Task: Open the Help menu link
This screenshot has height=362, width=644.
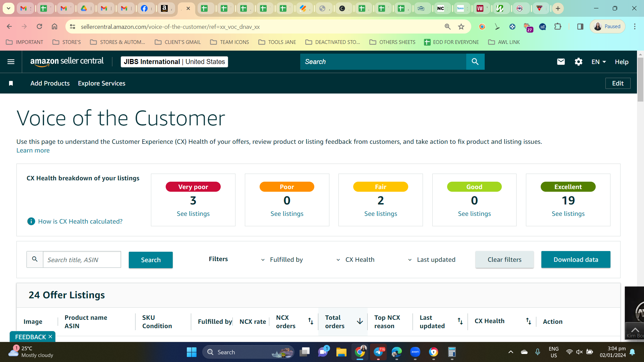Action: click(622, 62)
